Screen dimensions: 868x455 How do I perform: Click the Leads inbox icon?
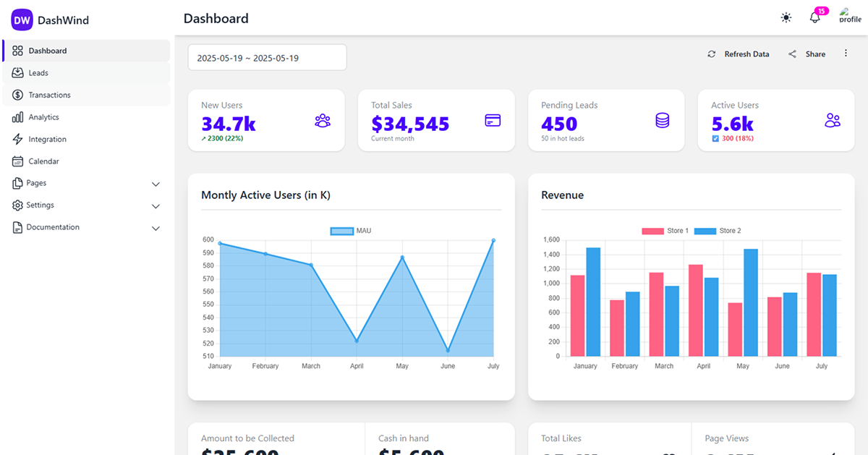(x=18, y=73)
